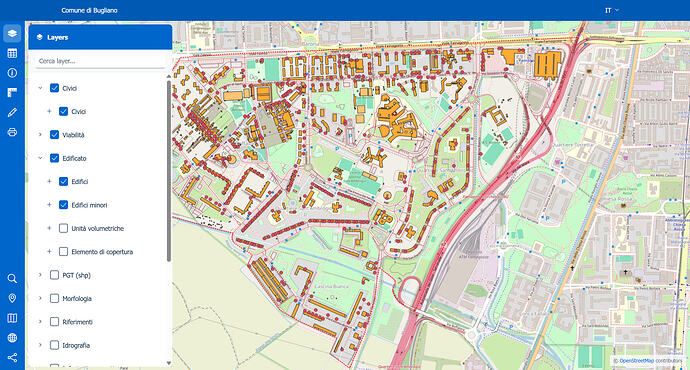Open the globe basemap icon
The height and width of the screenshot is (370, 690).
point(12,338)
